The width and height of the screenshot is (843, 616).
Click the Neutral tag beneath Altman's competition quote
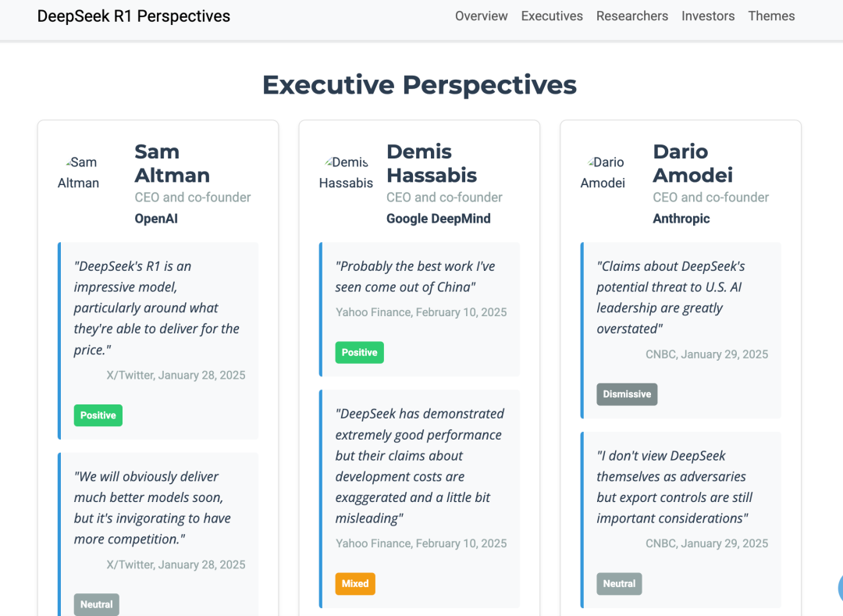pos(97,604)
